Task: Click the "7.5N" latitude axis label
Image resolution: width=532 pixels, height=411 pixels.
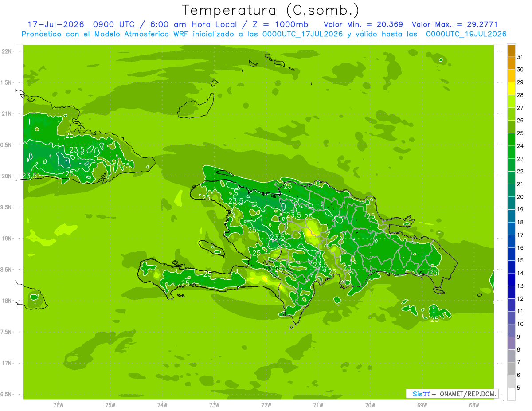Action: [6, 332]
